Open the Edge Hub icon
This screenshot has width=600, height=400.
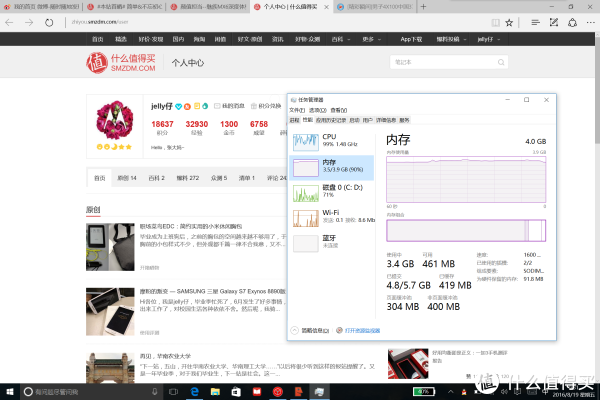(x=535, y=23)
